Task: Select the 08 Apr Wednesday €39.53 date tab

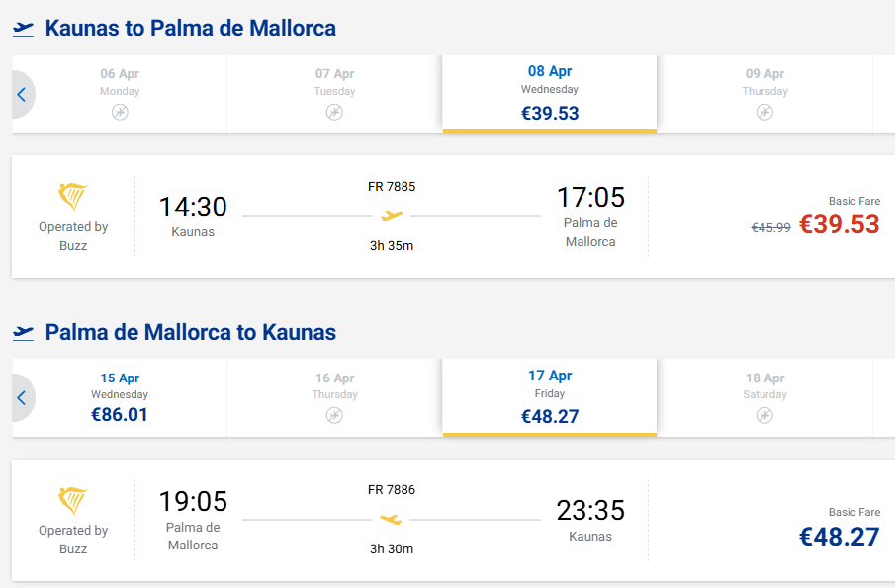Action: 550,94
